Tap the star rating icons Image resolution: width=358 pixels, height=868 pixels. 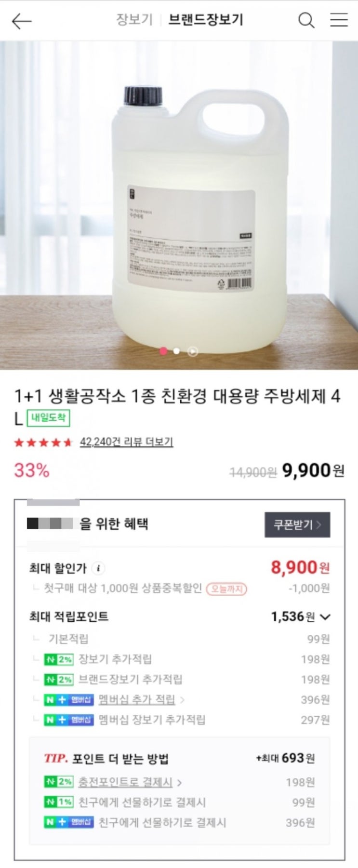[x=43, y=442]
